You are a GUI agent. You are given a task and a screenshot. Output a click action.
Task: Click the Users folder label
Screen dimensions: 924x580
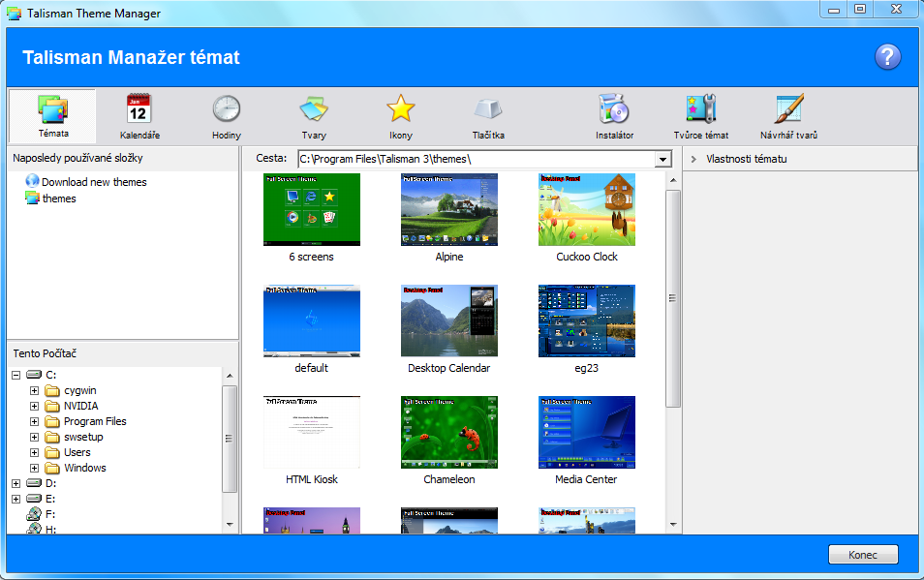(x=77, y=452)
